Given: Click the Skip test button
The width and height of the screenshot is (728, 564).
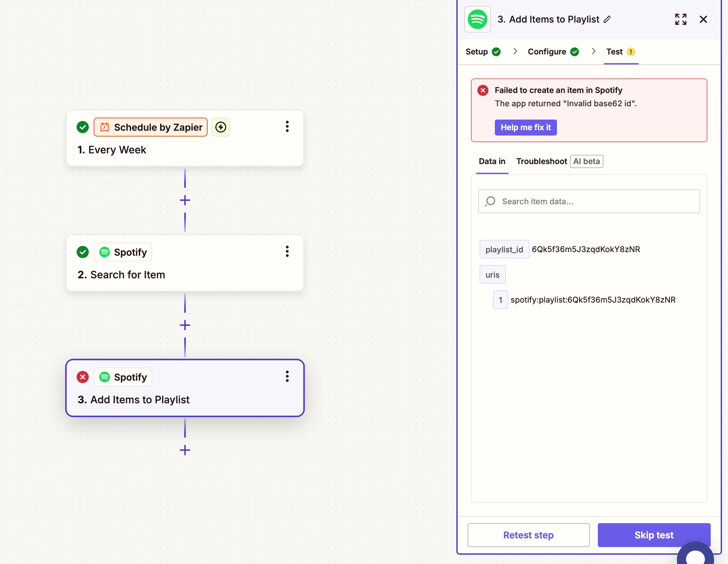Looking at the screenshot, I should (x=654, y=535).
